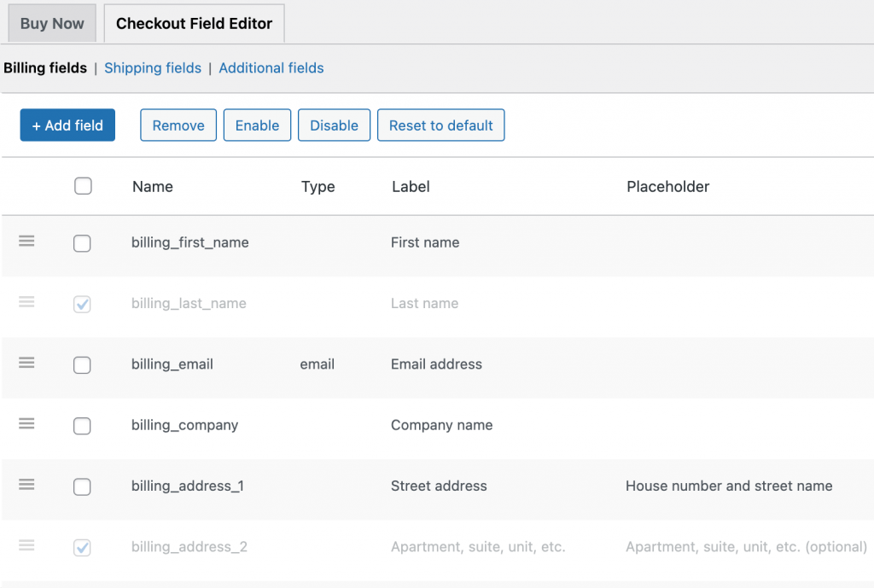874x588 pixels.
Task: Toggle the select-all checkbox in the header row
Action: [83, 186]
